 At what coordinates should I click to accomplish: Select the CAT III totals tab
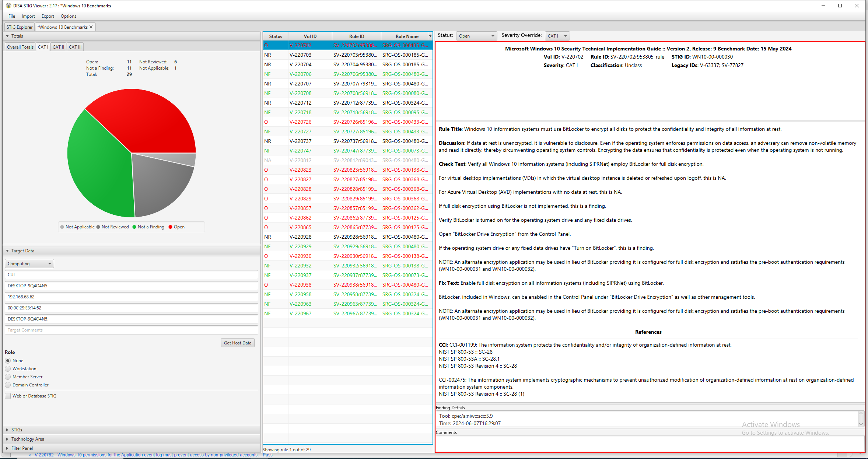coord(75,47)
